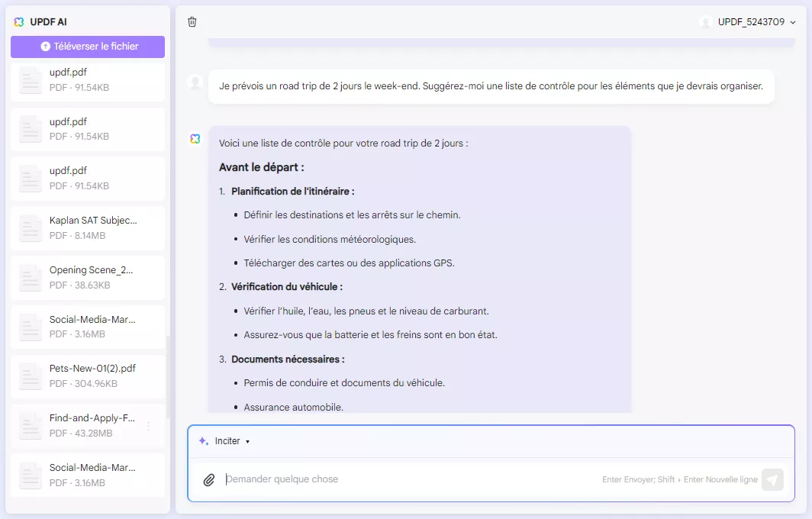Click 'Vérification du véhicule :' item
This screenshot has width=812, height=519.
coord(287,286)
